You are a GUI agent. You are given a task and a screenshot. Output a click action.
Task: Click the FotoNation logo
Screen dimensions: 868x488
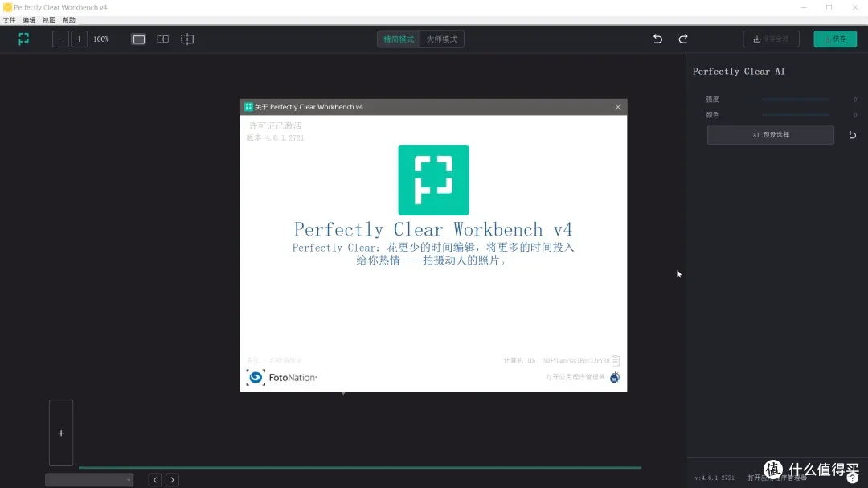click(x=282, y=377)
